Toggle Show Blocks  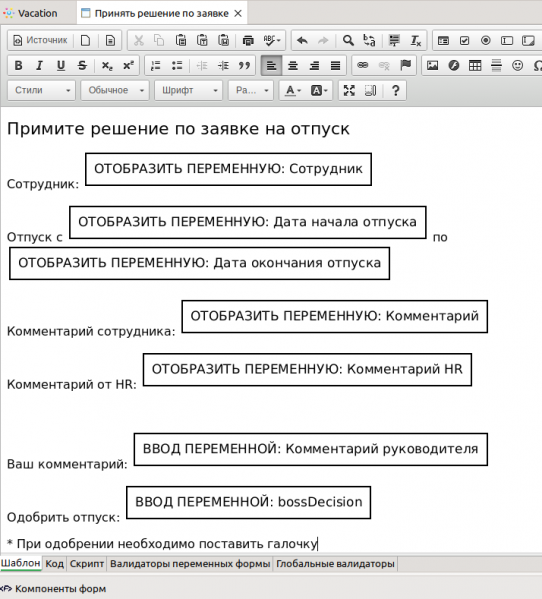(371, 91)
